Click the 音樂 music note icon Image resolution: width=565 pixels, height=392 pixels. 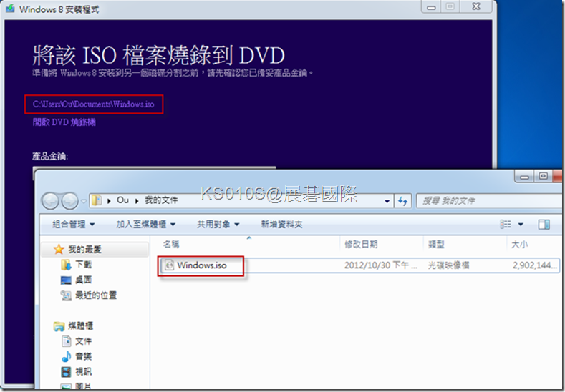point(66,356)
